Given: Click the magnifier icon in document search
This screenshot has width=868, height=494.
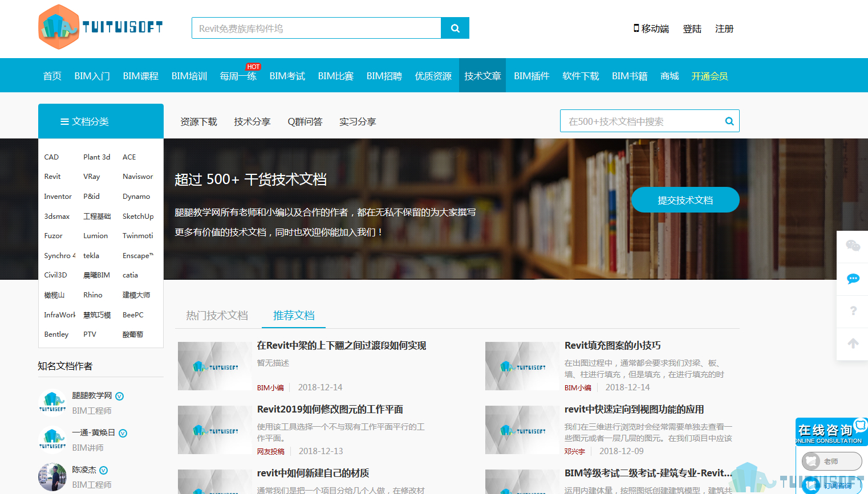Looking at the screenshot, I should click(729, 121).
